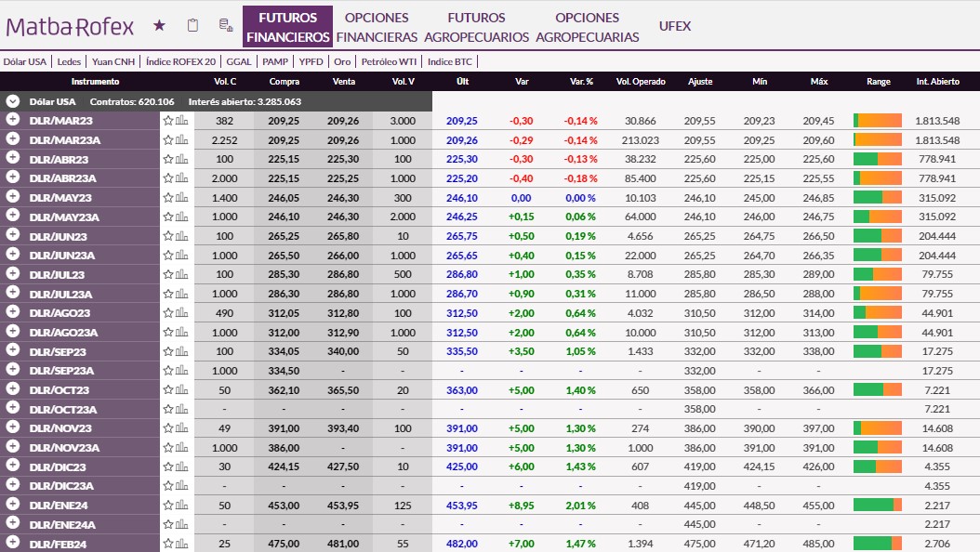The image size is (980, 552).
Task: Open favorites with the star icon in header
Action: point(159,26)
